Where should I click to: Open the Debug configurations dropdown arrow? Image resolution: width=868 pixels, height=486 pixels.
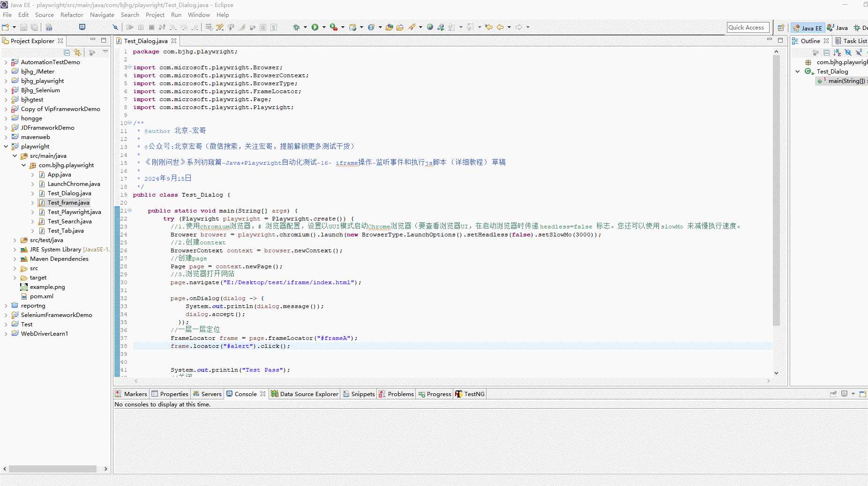click(305, 27)
